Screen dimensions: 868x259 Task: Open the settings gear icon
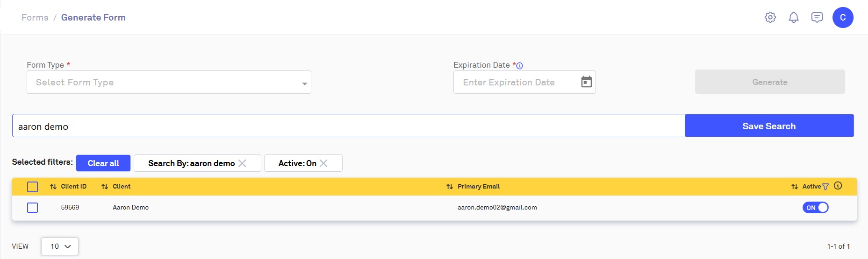pyautogui.click(x=770, y=18)
